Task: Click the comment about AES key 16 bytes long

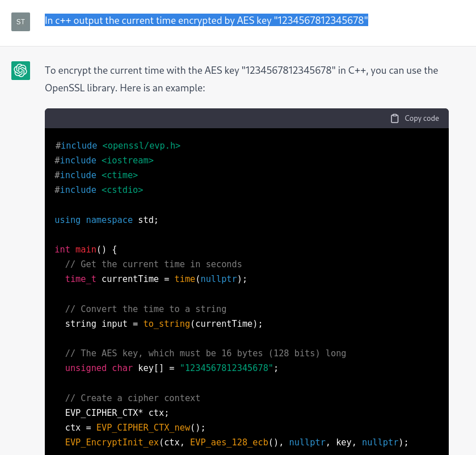Action: (x=206, y=353)
